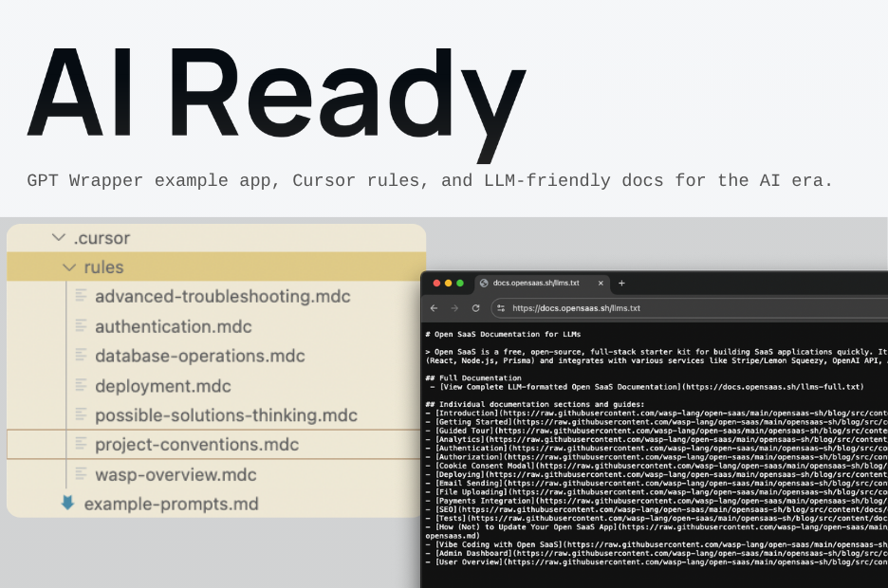The width and height of the screenshot is (888, 588).
Task: Open a new browser tab with the plus button
Action: [x=621, y=283]
